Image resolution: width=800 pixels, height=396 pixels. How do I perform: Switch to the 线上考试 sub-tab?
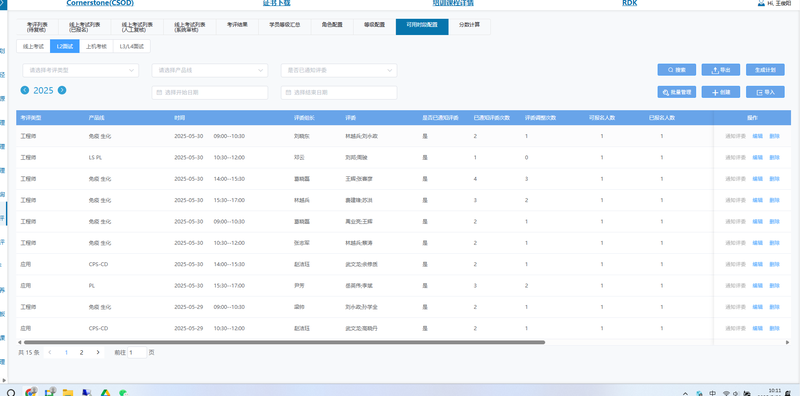tap(33, 46)
